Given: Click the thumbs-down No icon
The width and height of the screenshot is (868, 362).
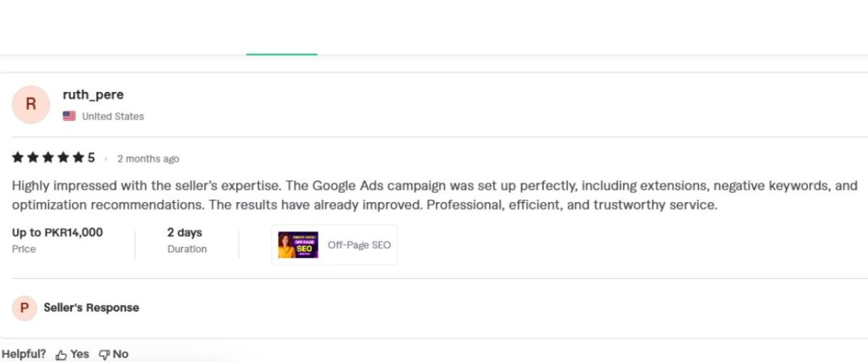Looking at the screenshot, I should (104, 355).
